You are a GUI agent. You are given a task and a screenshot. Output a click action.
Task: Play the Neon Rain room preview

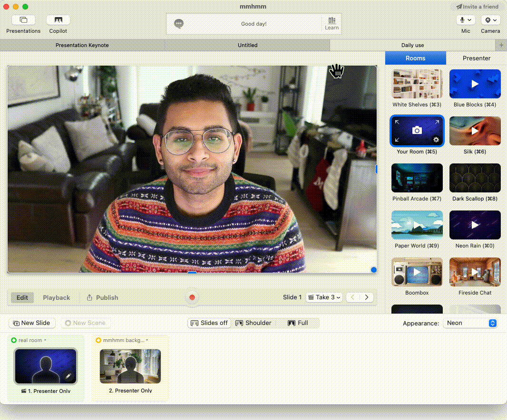[475, 225]
